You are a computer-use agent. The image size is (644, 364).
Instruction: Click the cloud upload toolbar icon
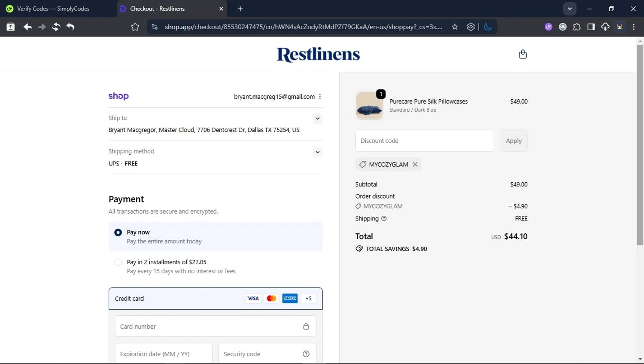(605, 27)
